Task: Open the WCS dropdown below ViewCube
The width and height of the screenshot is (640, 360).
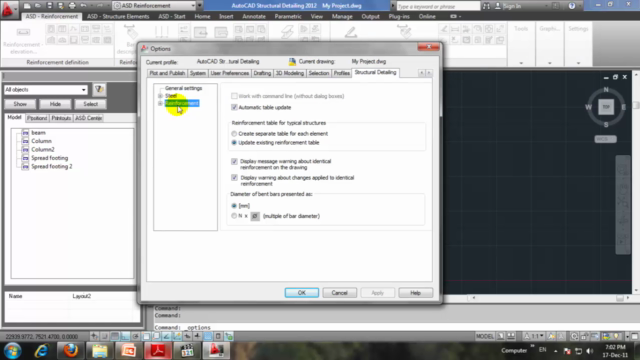Action: pos(606,139)
